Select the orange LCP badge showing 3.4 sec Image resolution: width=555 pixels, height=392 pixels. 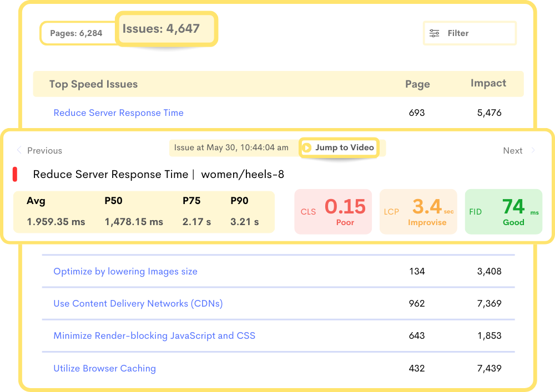coord(418,211)
